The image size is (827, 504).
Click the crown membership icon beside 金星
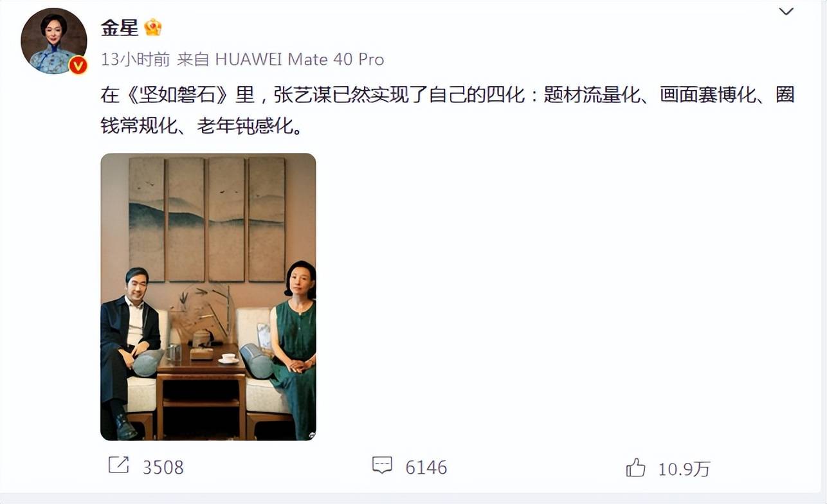(153, 27)
